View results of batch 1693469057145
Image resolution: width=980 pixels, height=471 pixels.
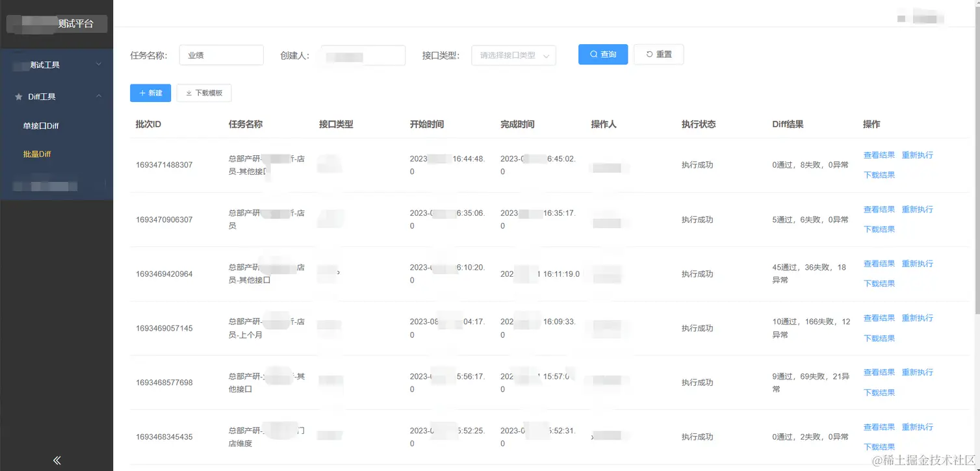(879, 318)
